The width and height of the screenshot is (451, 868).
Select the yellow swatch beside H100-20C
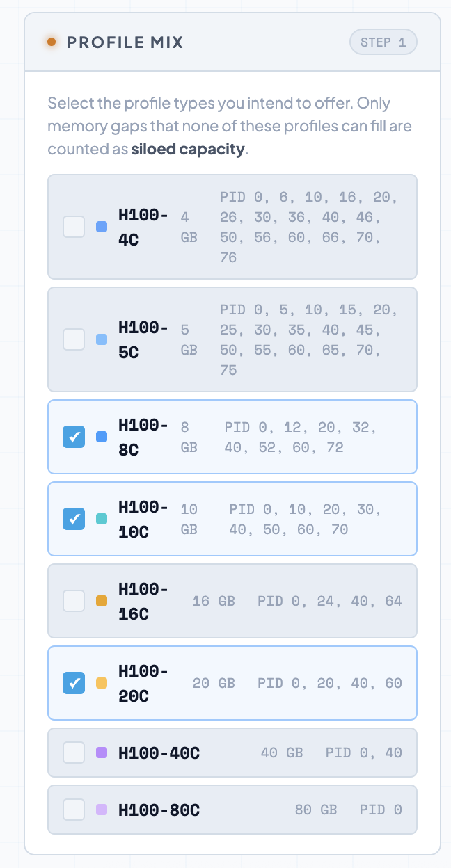(101, 683)
